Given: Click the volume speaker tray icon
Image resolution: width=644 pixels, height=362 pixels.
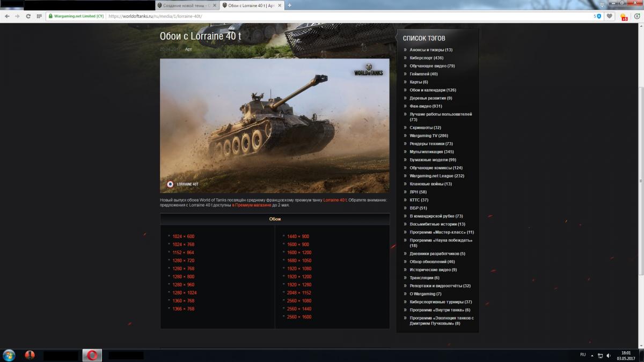Looking at the screenshot, I should coord(608,355).
